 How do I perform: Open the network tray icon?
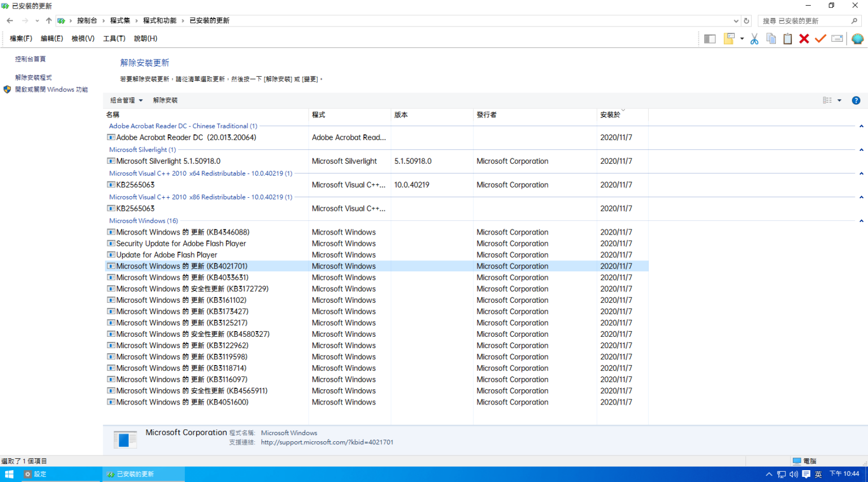tap(782, 474)
